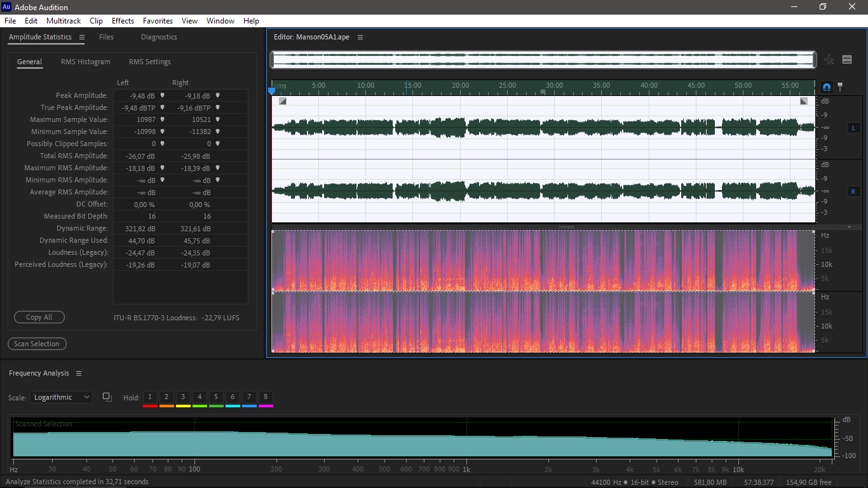Image resolution: width=868 pixels, height=488 pixels.
Task: Open the Scale Logarithmic dropdown
Action: pyautogui.click(x=61, y=397)
